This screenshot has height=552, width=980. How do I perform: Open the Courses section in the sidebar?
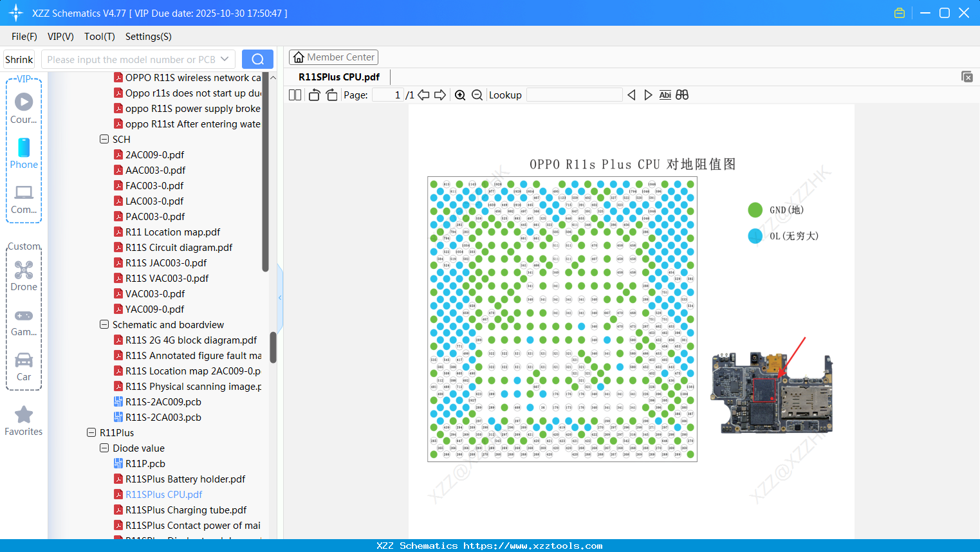point(24,108)
